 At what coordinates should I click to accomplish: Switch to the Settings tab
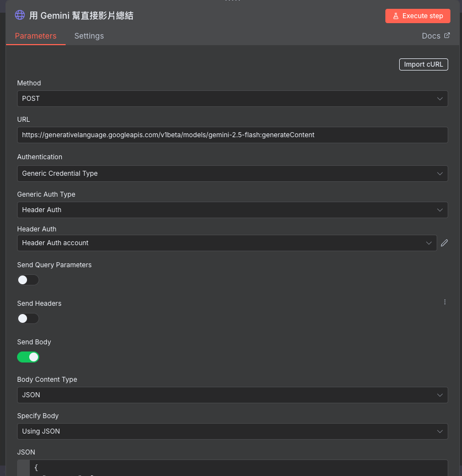[89, 36]
